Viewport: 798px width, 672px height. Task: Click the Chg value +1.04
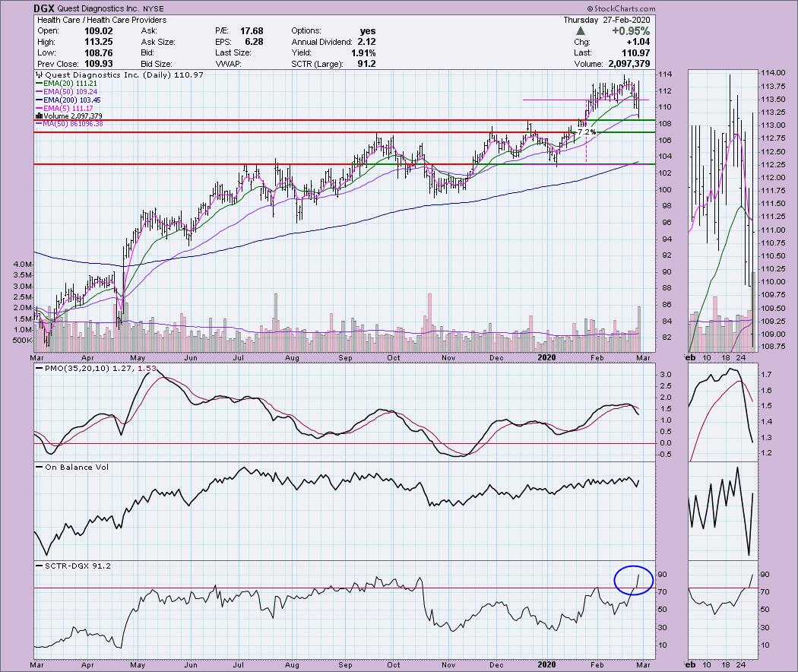(x=638, y=42)
